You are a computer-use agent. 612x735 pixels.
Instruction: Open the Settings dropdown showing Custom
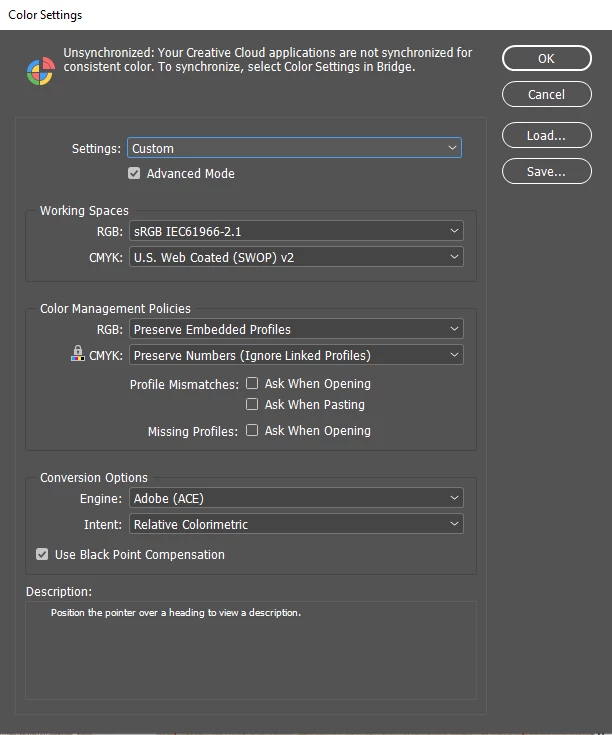294,148
